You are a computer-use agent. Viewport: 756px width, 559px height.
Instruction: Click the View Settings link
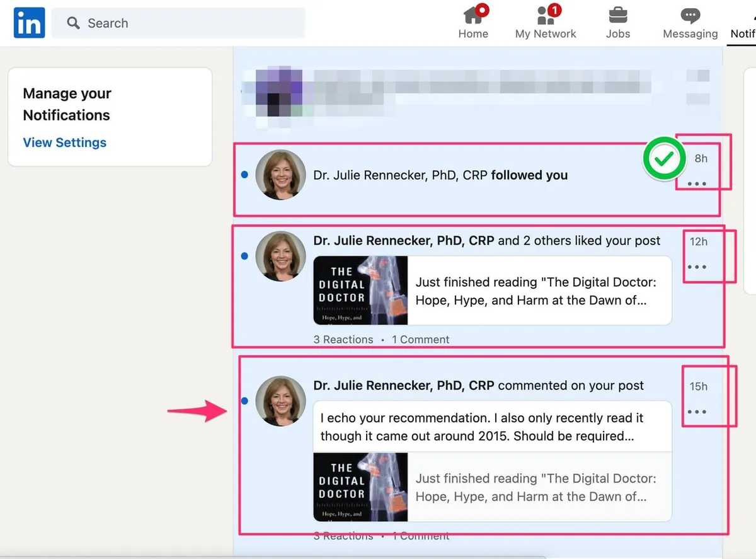(65, 142)
